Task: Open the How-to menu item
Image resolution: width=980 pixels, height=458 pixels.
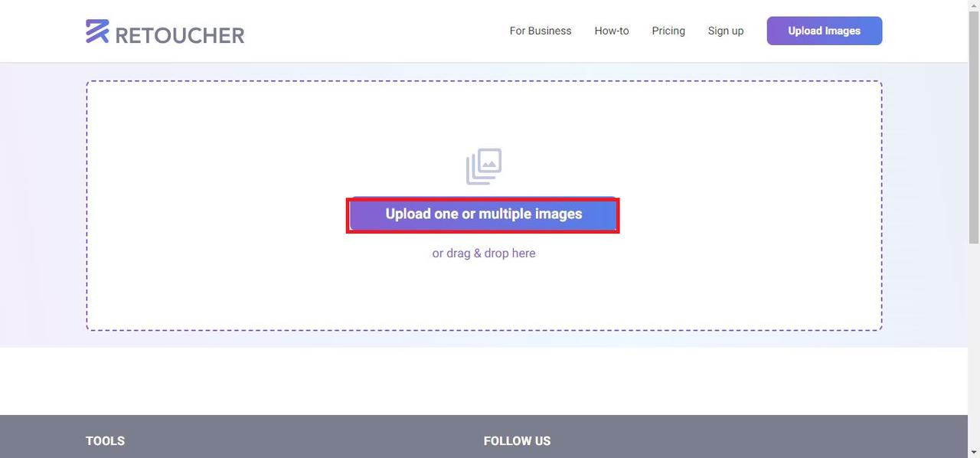Action: [612, 31]
